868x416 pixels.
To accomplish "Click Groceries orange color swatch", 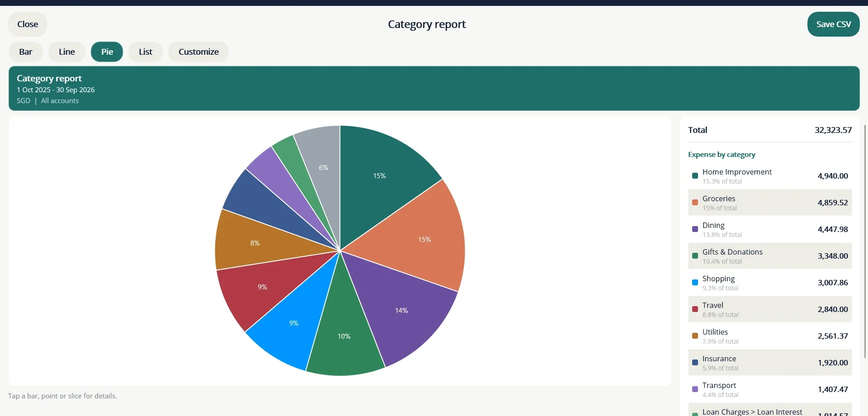I will [695, 203].
